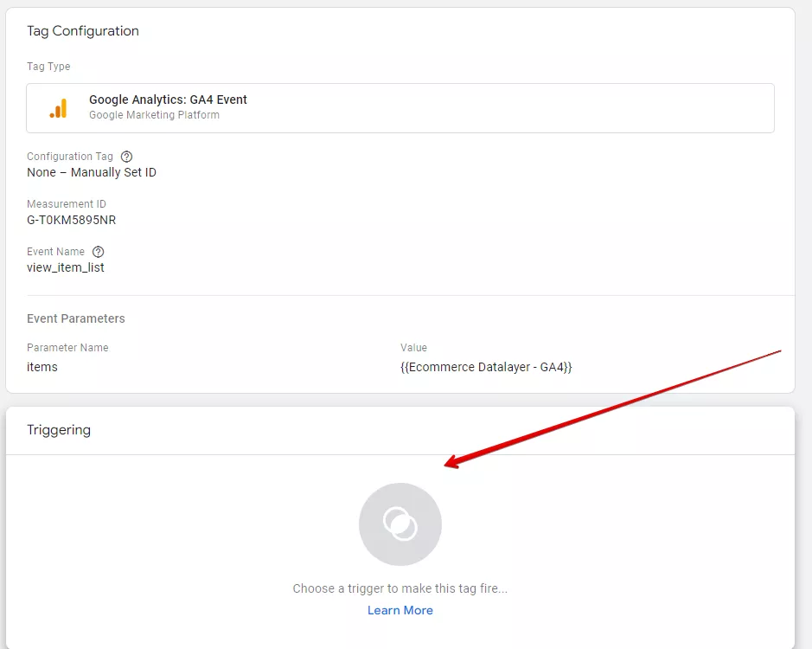
Task: Click the Parameter Name column label
Action: click(67, 347)
